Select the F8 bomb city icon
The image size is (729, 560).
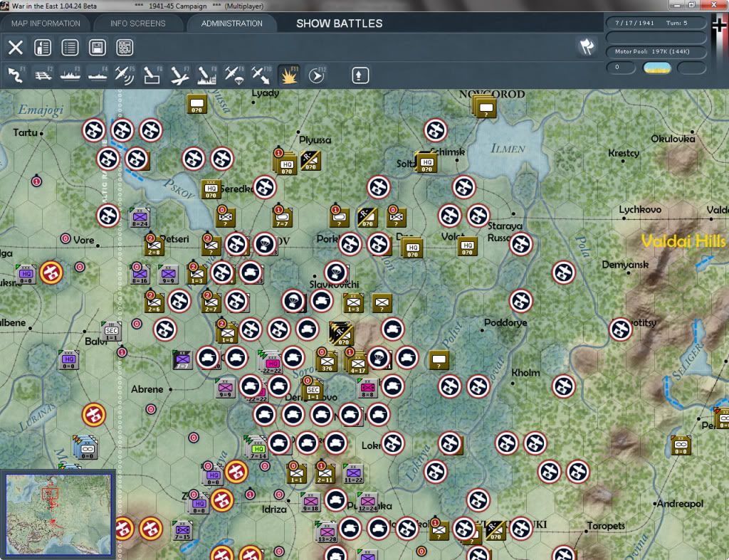point(206,75)
